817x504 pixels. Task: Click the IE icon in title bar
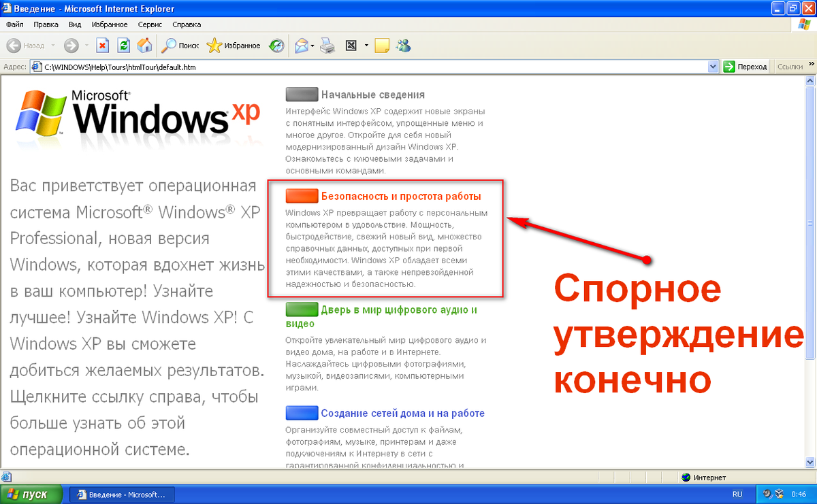coord(7,8)
